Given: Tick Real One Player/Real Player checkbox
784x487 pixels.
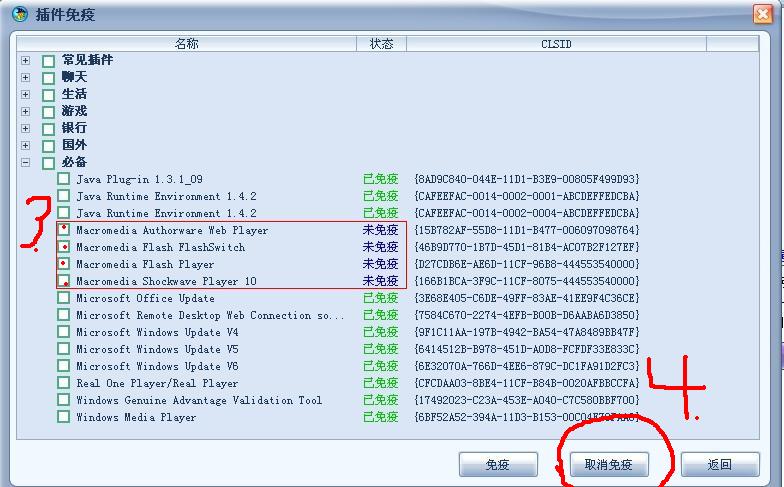Looking at the screenshot, I should click(64, 382).
